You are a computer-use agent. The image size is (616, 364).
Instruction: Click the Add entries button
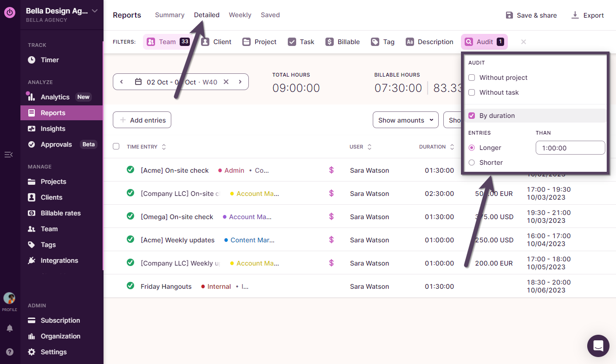[142, 120]
